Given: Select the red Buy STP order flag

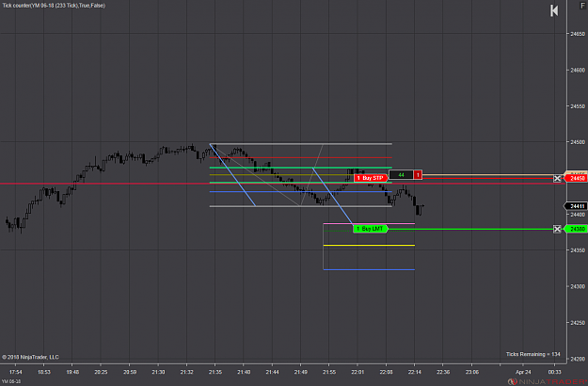Looking at the screenshot, I should pos(371,178).
